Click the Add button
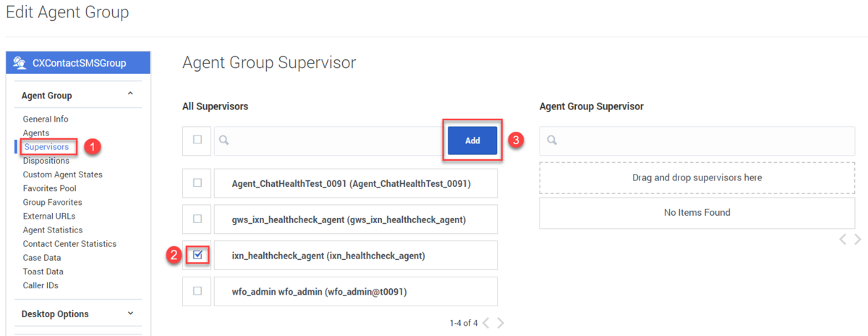 coord(472,140)
